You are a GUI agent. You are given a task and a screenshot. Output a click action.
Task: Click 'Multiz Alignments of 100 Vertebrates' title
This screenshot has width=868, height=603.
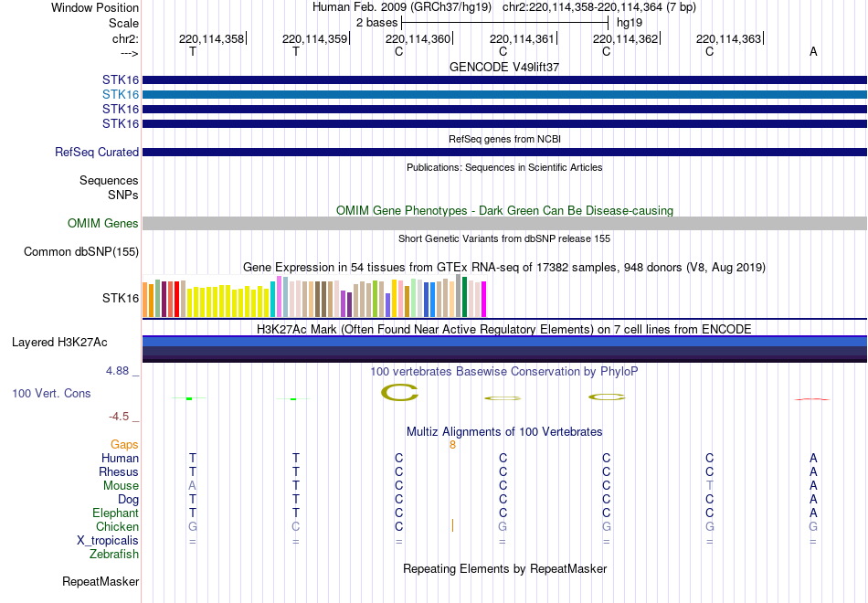504,432
